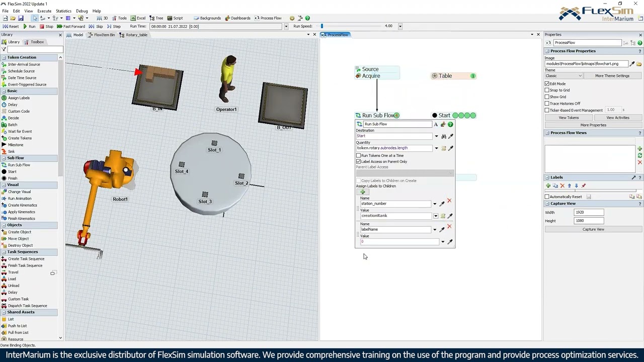This screenshot has height=362, width=644.
Task: Browse for the image with the folder icon
Action: 639,64
